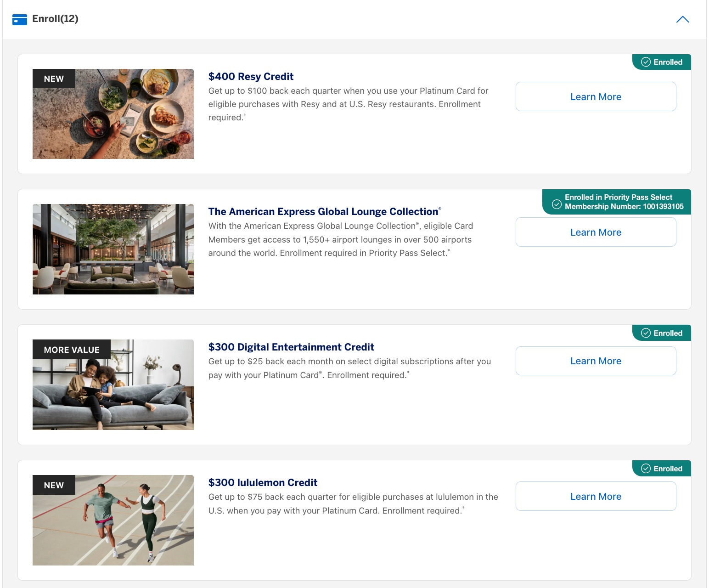Click the $300 Digital Entertainment Credit title

click(291, 347)
